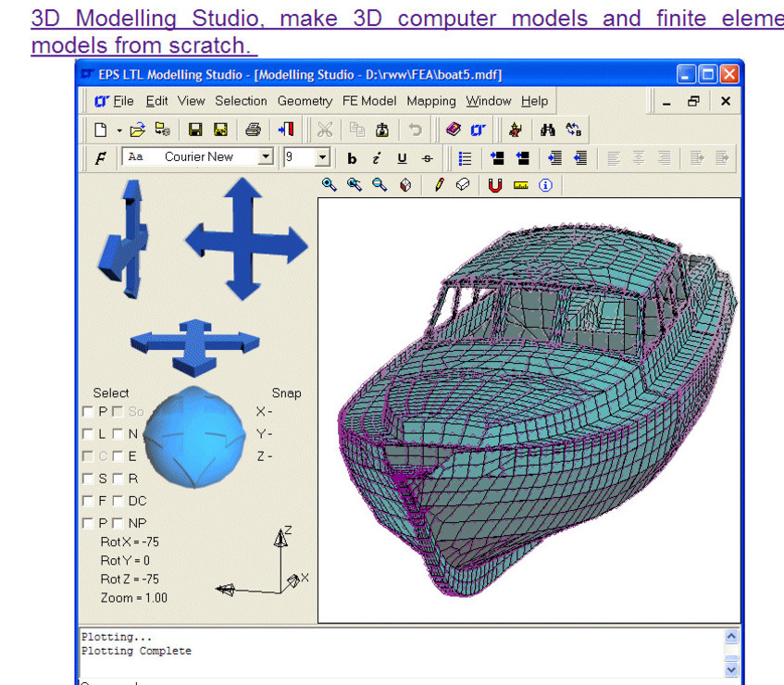Follow the 3D Modelling Studio hyperlink

click(x=407, y=31)
